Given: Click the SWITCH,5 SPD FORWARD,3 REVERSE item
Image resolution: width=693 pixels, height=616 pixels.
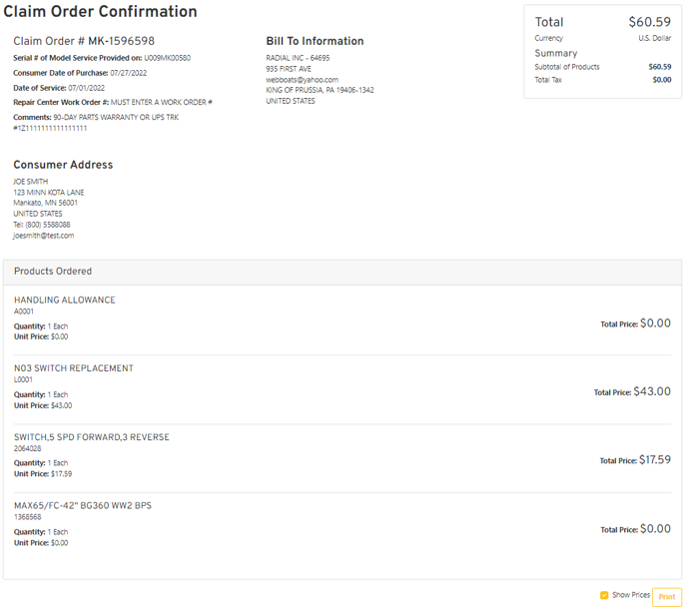Looking at the screenshot, I should click(x=91, y=437).
